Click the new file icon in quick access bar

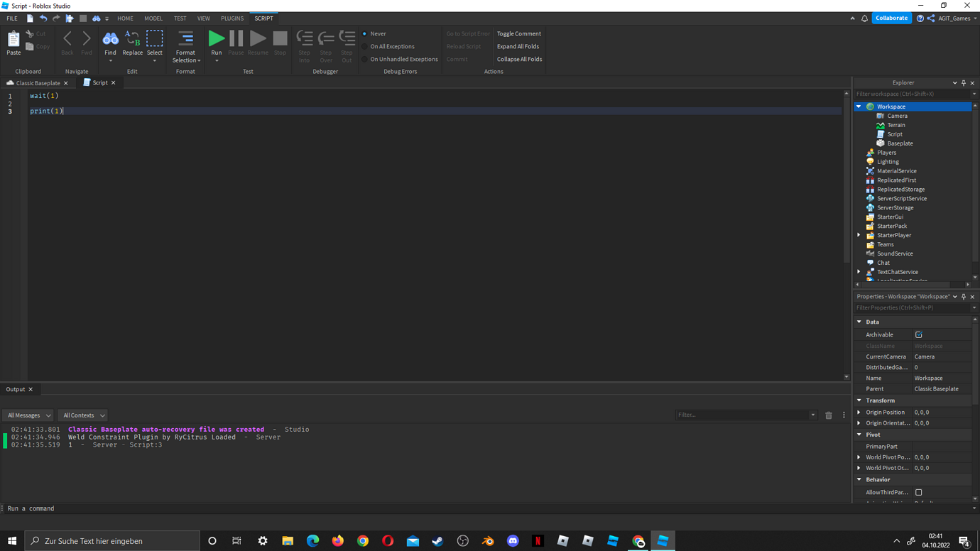pyautogui.click(x=30, y=18)
